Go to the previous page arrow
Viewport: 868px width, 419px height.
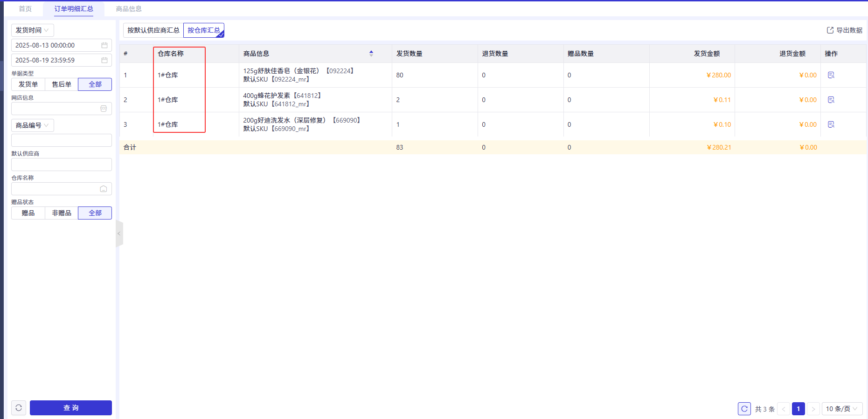[x=784, y=409]
